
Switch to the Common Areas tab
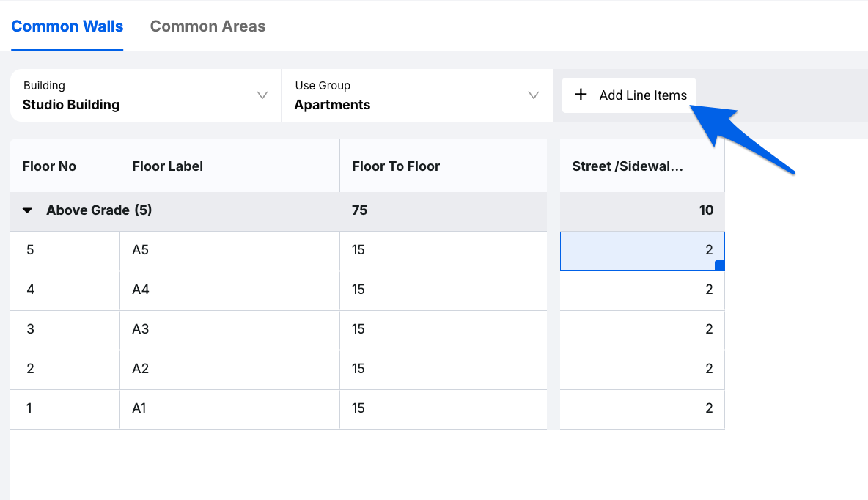coord(207,26)
